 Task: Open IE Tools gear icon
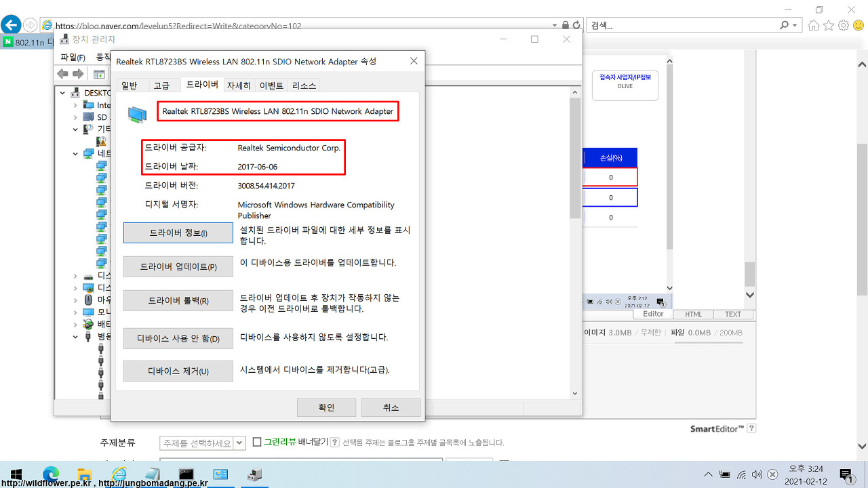pos(844,26)
